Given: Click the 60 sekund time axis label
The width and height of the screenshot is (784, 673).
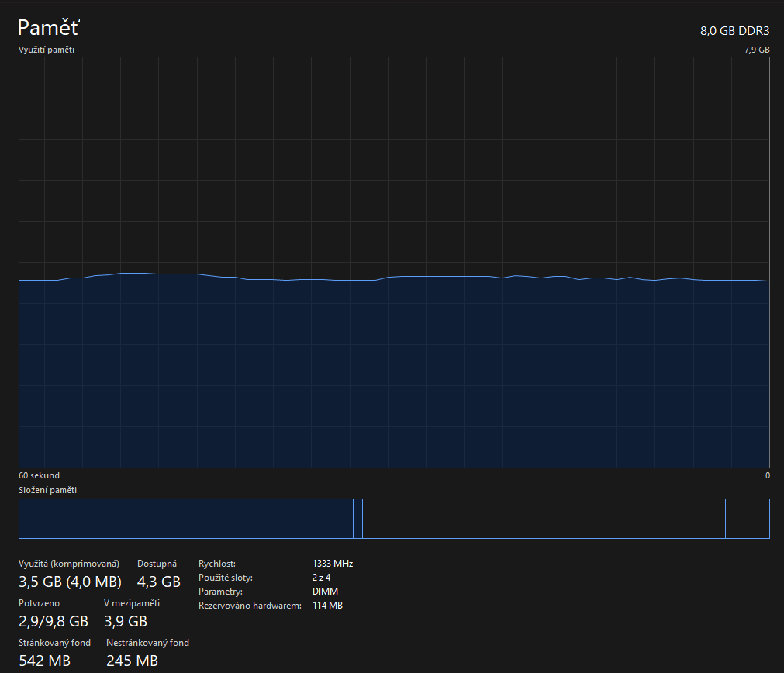Looking at the screenshot, I should tap(39, 475).
